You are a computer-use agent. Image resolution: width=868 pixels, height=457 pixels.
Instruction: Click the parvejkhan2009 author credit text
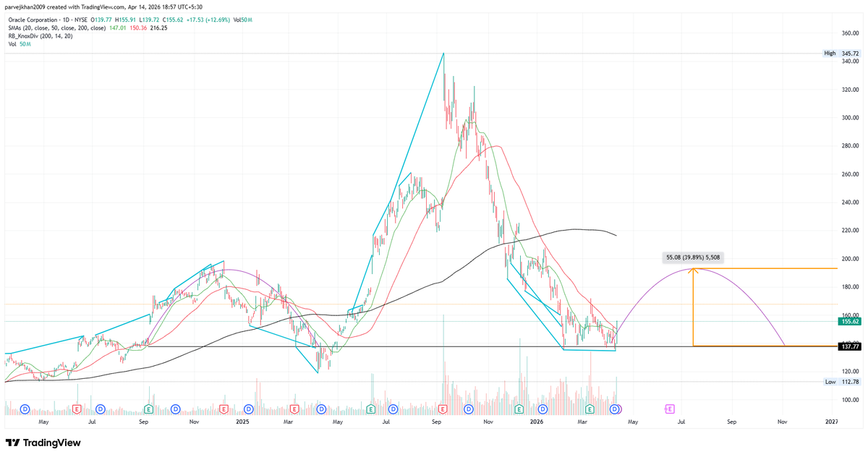25,7
